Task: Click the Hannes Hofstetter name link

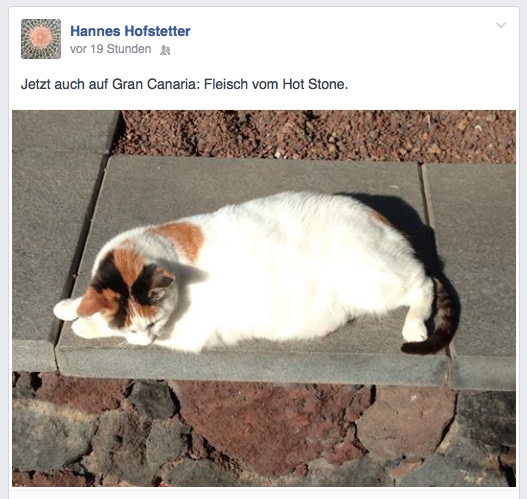Action: tap(130, 31)
